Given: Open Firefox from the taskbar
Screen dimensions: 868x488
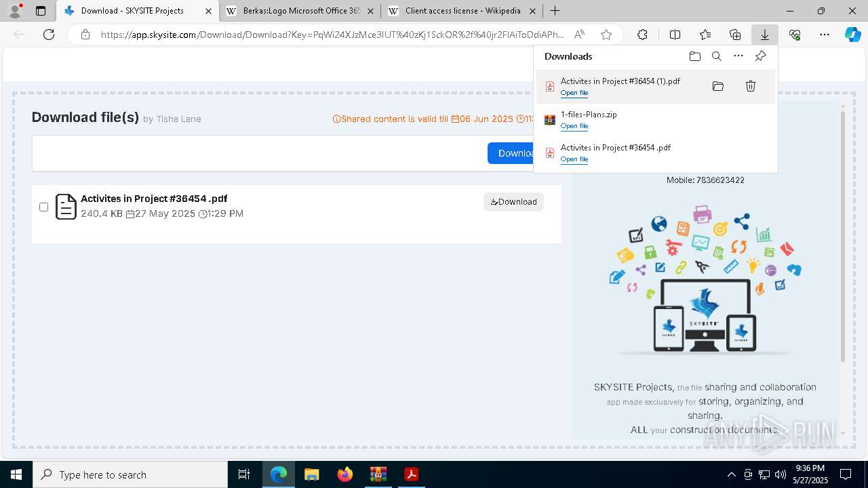Looking at the screenshot, I should point(345,474).
